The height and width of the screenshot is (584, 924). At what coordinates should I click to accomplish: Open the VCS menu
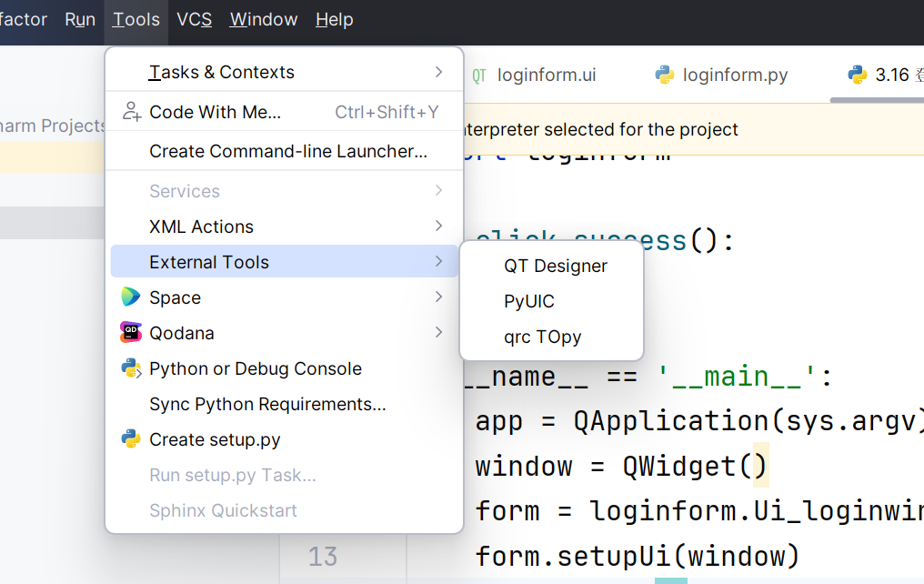194,19
